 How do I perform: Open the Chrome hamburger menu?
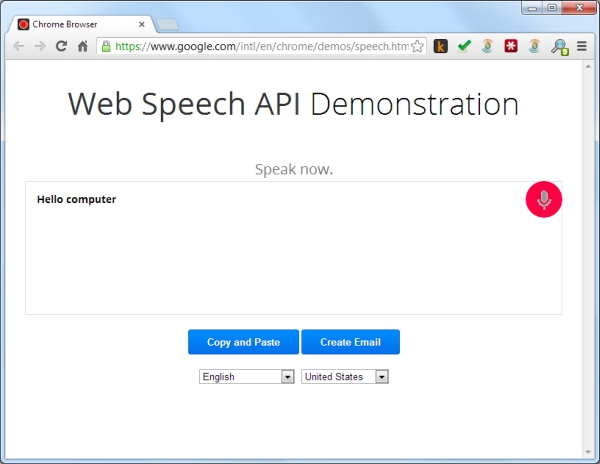coord(582,46)
